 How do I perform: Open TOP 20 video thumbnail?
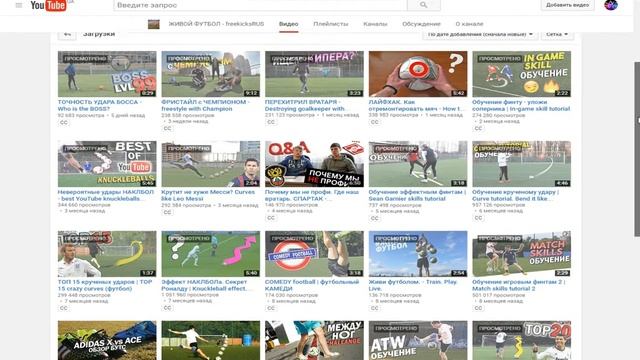click(x=522, y=340)
